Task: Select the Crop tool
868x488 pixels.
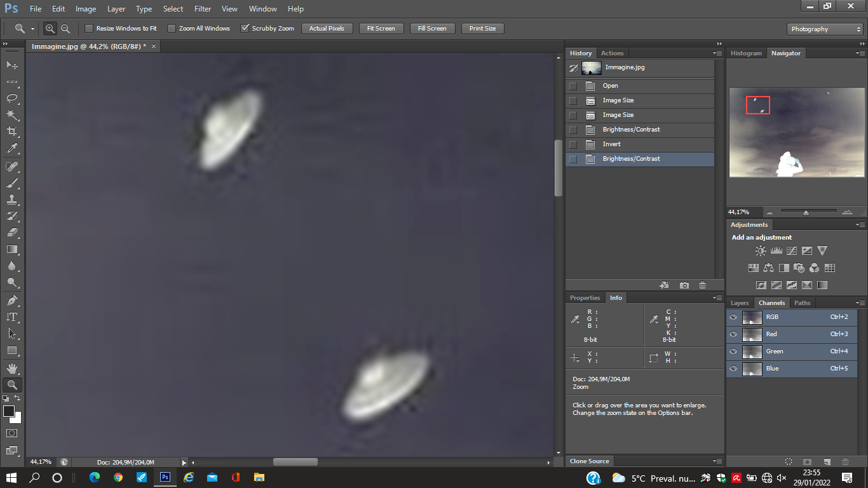Action: tap(12, 132)
